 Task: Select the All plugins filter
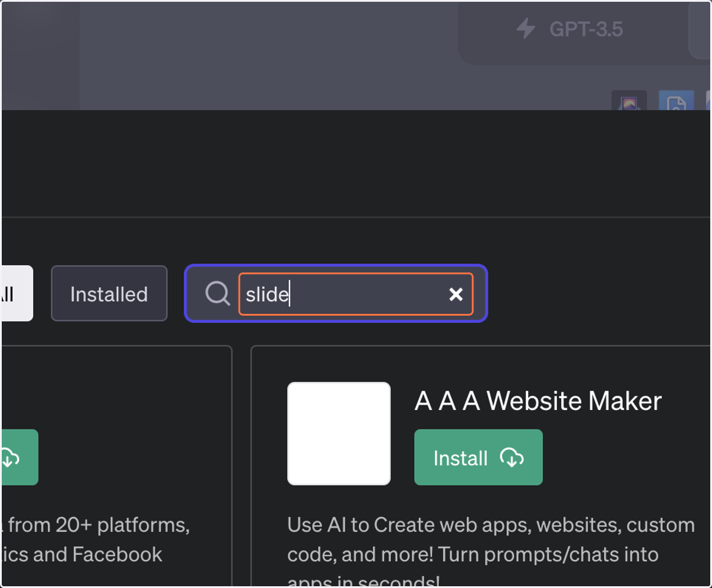17,294
